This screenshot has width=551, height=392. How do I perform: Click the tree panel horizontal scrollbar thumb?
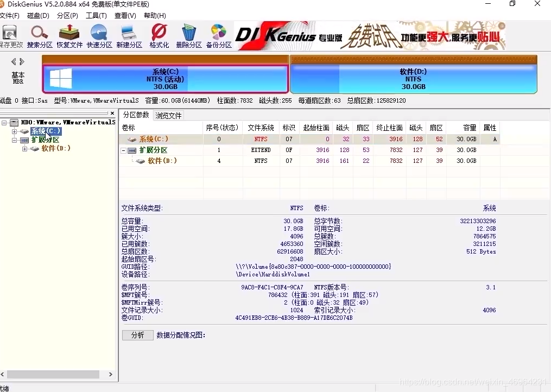53,375
